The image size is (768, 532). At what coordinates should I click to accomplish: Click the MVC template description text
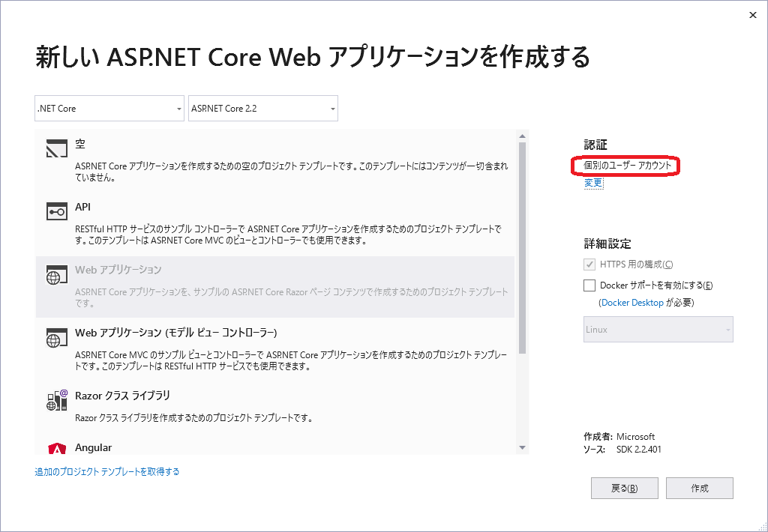291,360
